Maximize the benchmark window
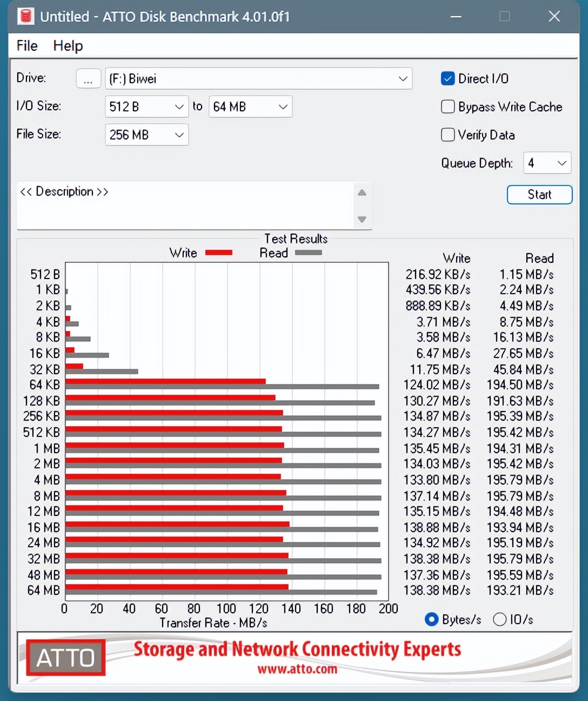 point(505,16)
